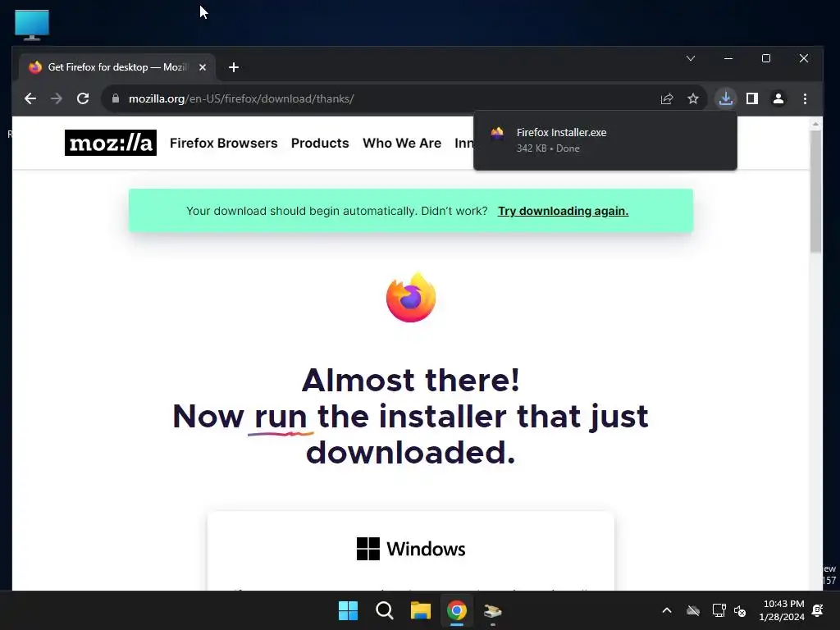840x630 pixels.
Task: Open taskbar Search
Action: pos(384,610)
